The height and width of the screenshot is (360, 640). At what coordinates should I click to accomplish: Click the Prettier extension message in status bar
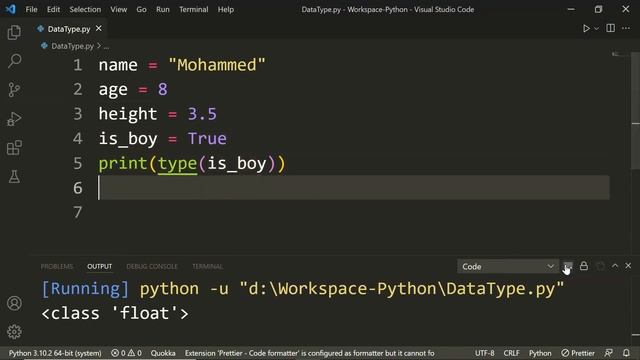pos(309,353)
